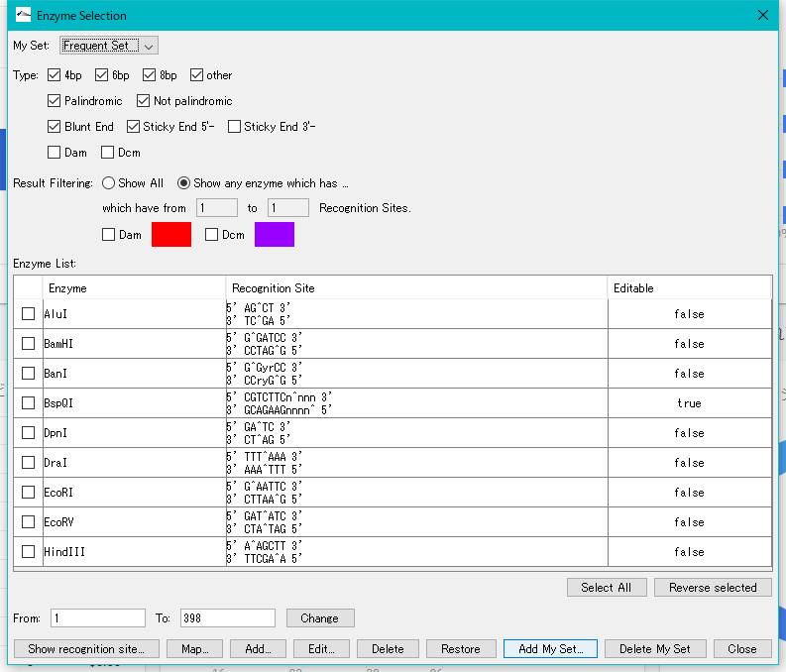786x672 pixels.
Task: Select the HindIII enzyme name cell
Action: coord(135,552)
